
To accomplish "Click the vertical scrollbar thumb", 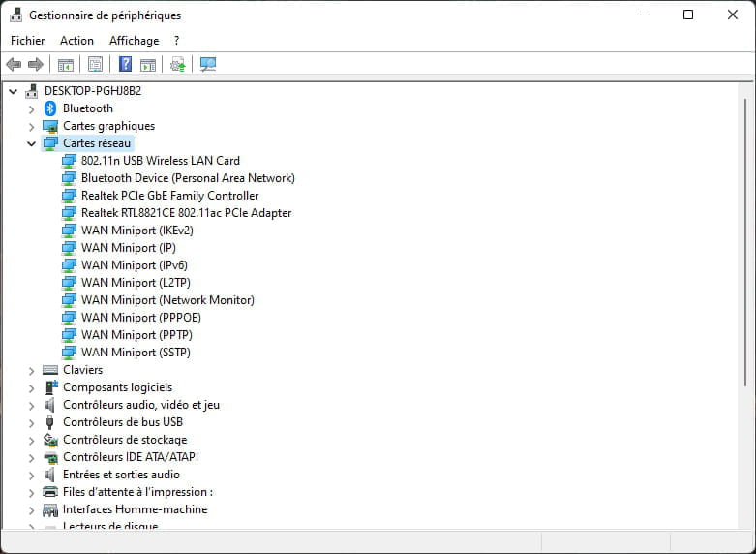I will (745, 241).
